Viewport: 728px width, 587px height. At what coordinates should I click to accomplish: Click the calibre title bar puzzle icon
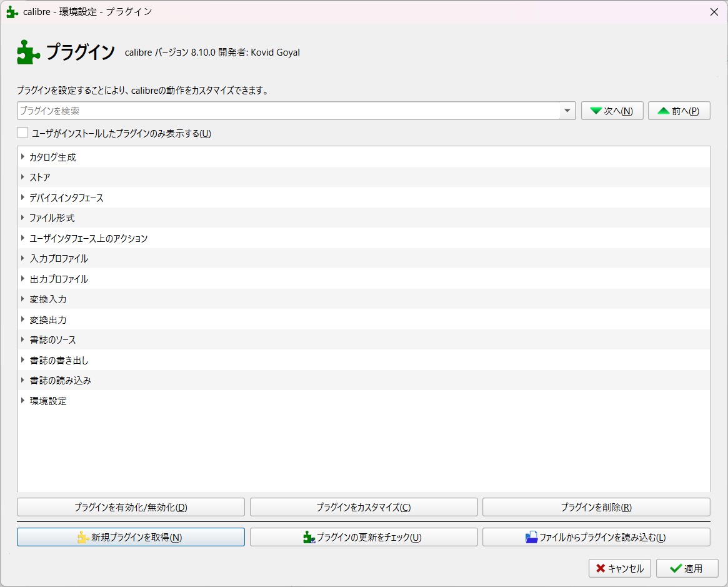click(x=12, y=12)
